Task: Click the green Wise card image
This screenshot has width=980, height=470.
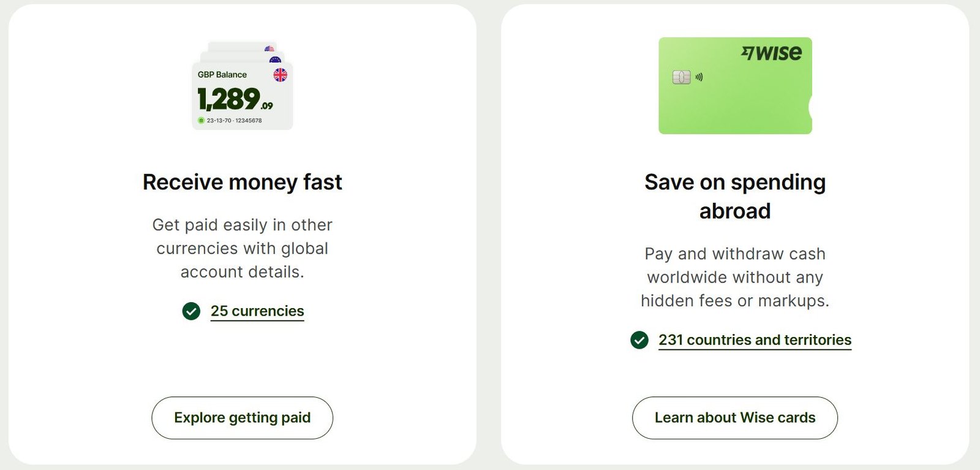Action: [x=735, y=86]
